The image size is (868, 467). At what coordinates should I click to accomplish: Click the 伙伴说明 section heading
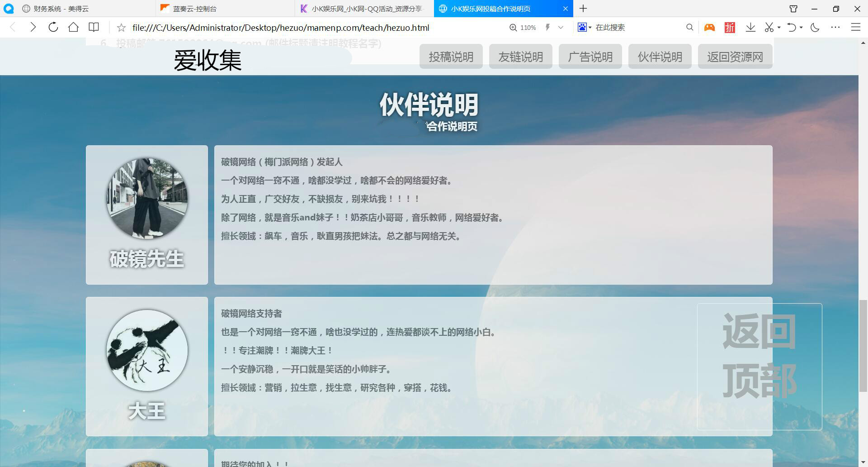click(429, 105)
